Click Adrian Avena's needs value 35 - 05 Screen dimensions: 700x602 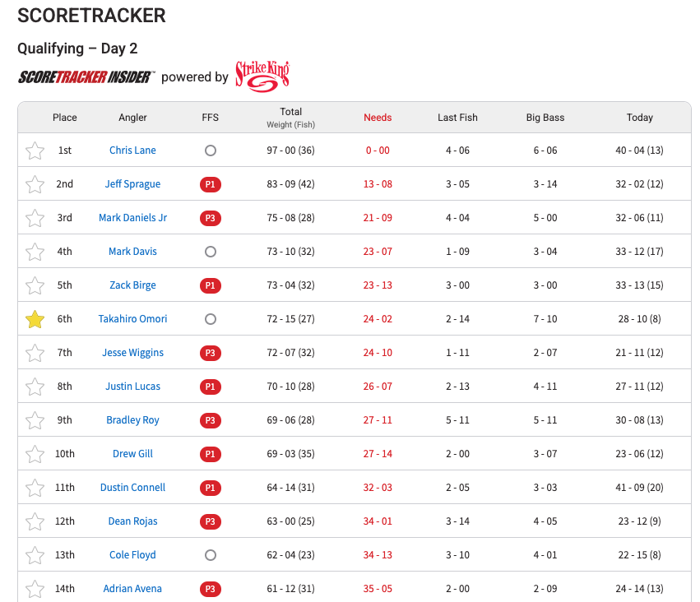pyautogui.click(x=378, y=589)
